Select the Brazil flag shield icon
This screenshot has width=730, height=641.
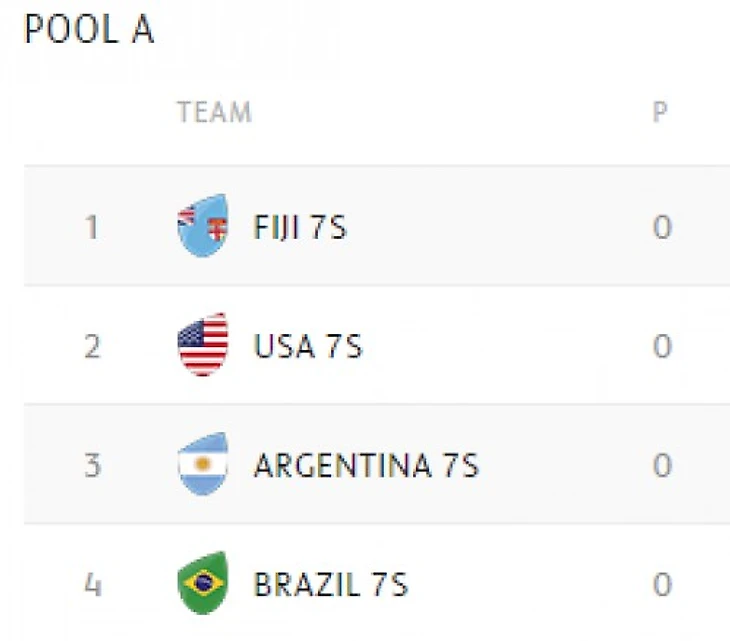[202, 583]
